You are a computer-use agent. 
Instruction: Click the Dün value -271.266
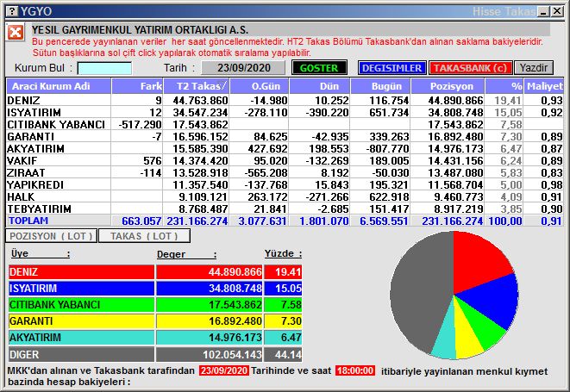(x=327, y=197)
